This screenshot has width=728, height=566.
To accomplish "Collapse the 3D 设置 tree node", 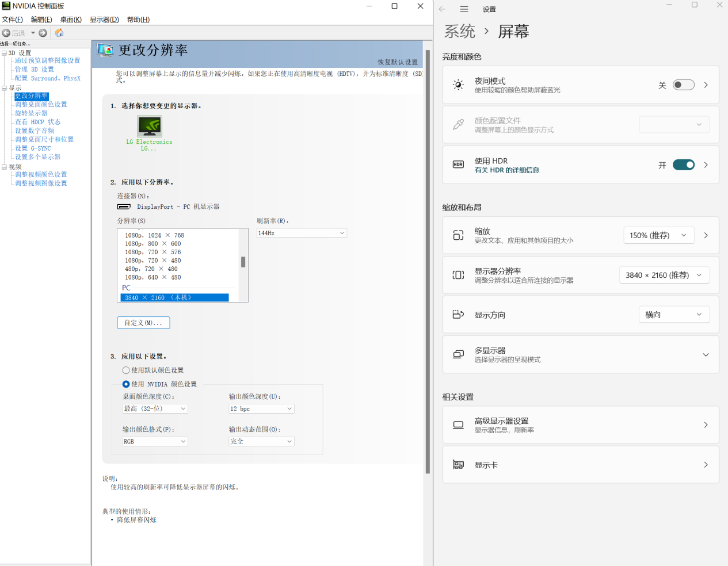I will (x=4, y=53).
